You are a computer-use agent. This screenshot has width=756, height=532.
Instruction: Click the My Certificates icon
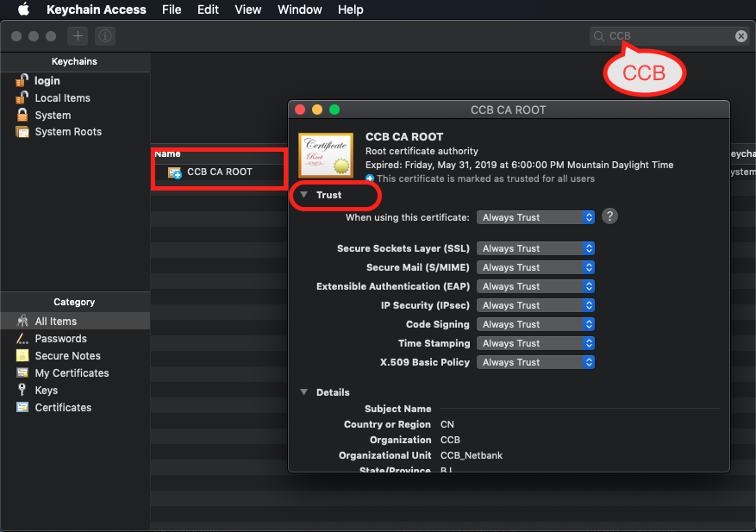pos(22,372)
